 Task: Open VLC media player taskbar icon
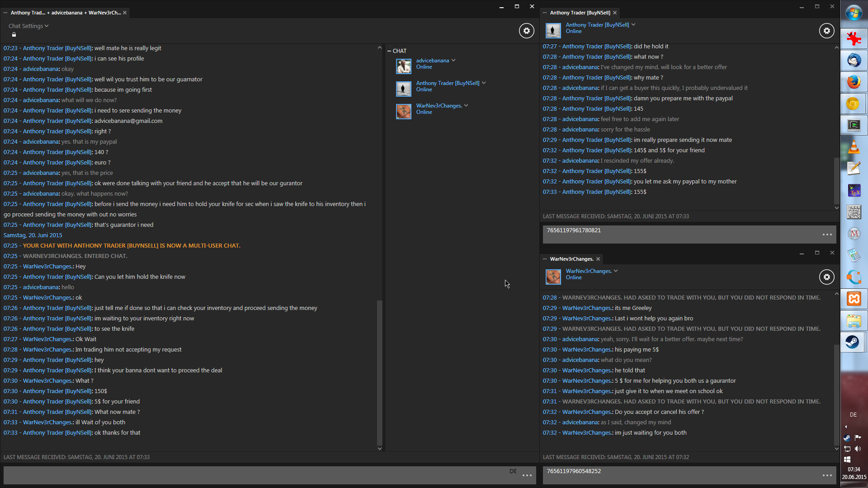coord(853,147)
